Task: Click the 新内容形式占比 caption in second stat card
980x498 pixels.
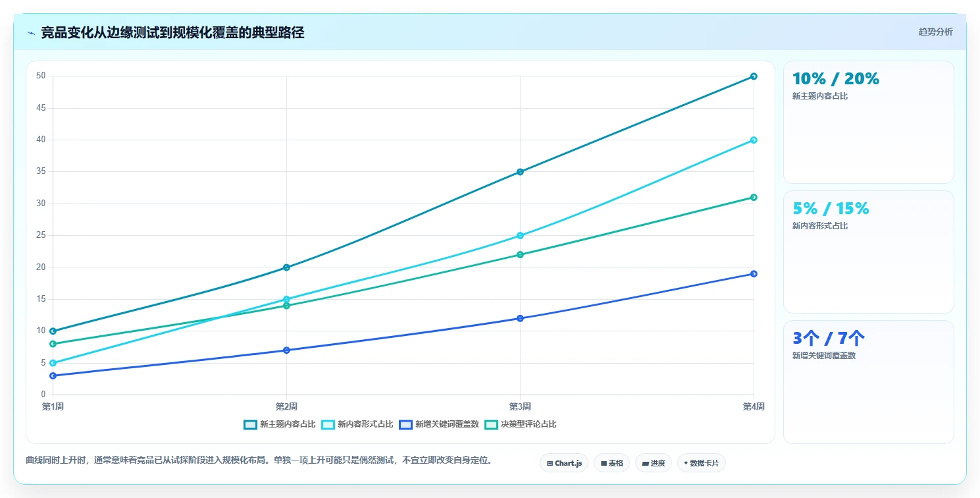Action: tap(820, 226)
